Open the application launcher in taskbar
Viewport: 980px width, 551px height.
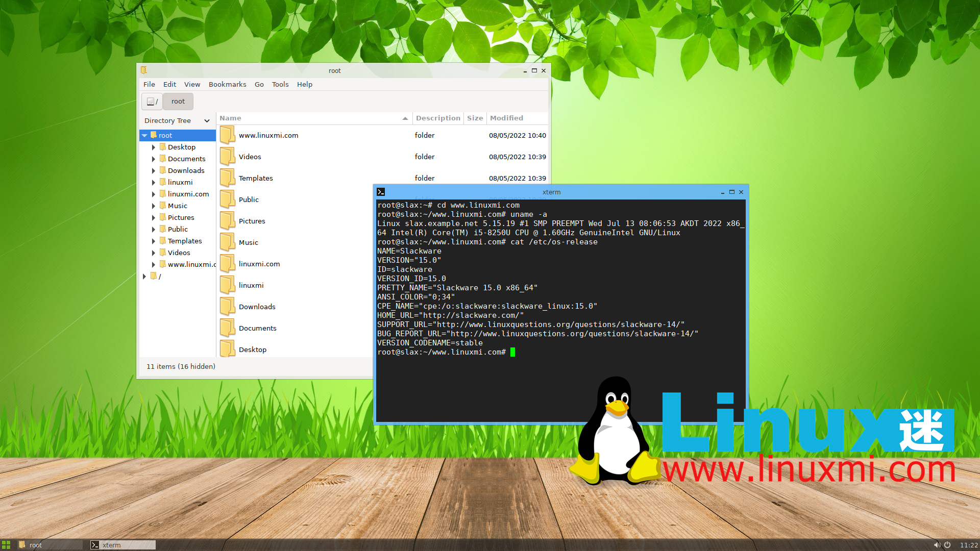coord(6,545)
